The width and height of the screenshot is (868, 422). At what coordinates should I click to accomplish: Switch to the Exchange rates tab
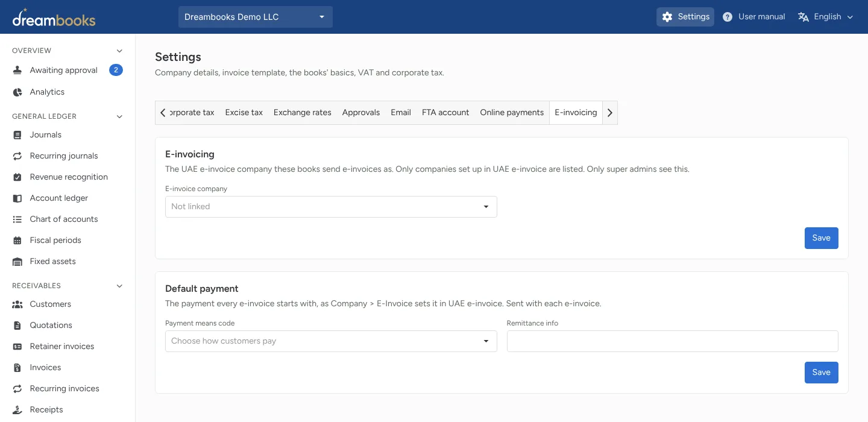pos(303,113)
